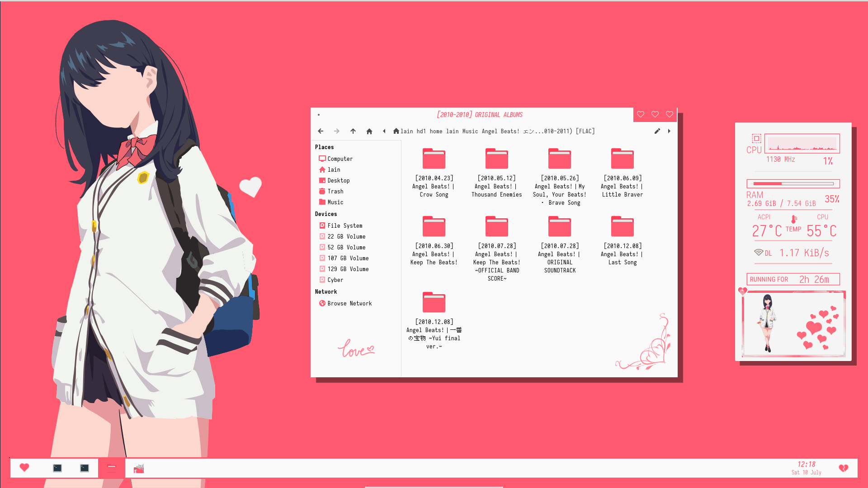Click the third heart icon in titlebar
This screenshot has width=868, height=488.
tap(669, 114)
